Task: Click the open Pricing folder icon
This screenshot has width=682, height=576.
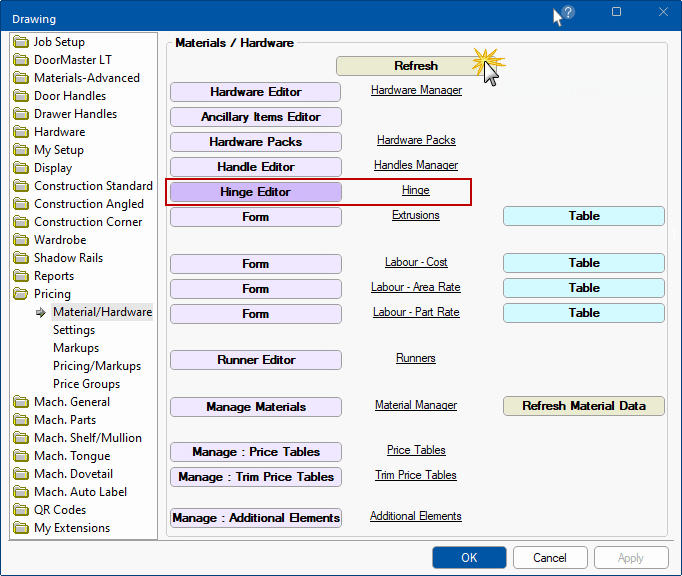Action: click(20, 294)
